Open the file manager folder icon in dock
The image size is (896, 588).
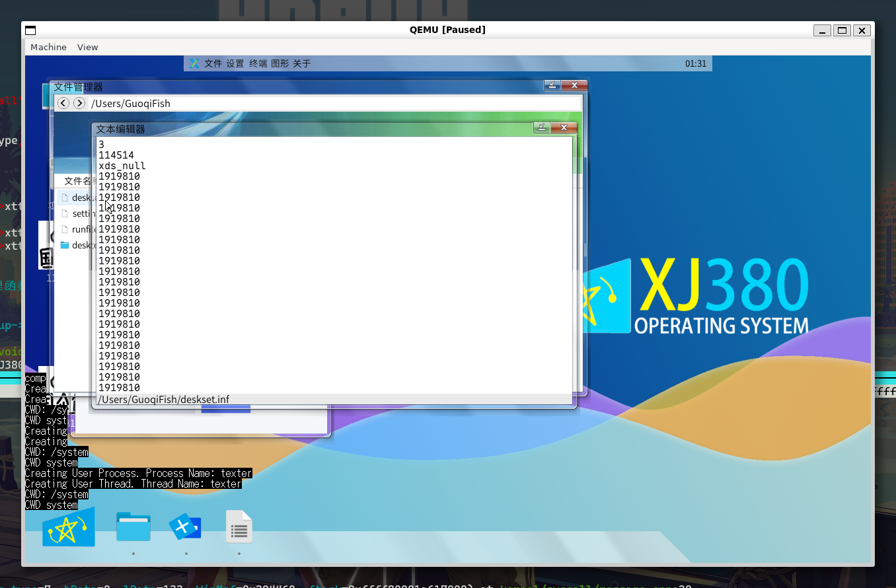[133, 527]
